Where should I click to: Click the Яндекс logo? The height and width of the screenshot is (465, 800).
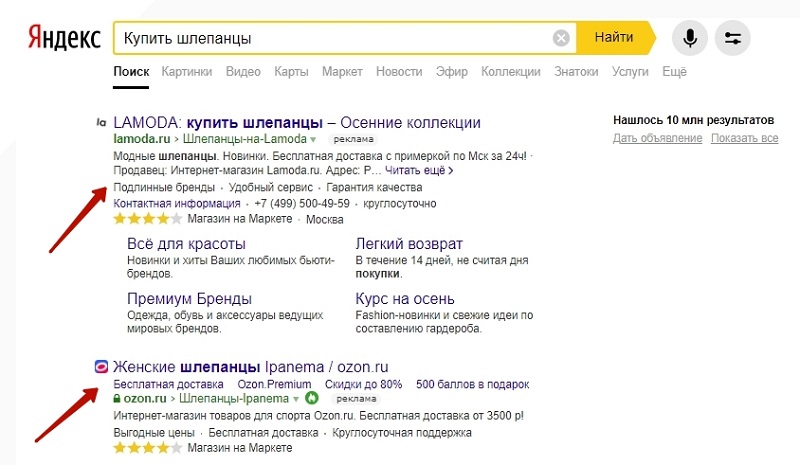click(x=64, y=38)
